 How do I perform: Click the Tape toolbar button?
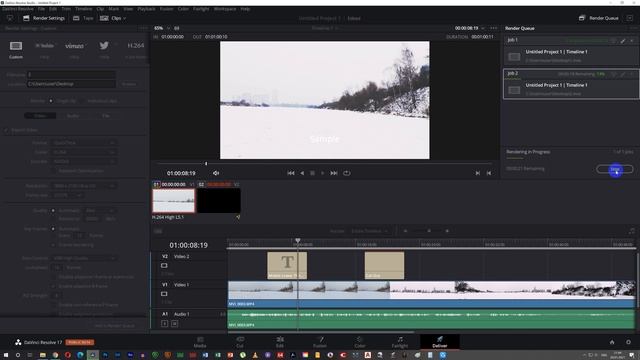click(x=83, y=18)
